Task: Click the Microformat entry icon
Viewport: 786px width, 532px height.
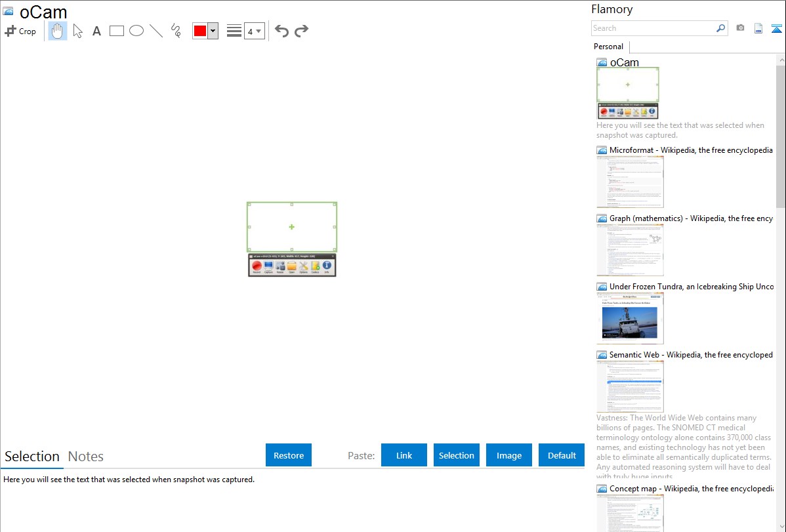Action: (602, 150)
